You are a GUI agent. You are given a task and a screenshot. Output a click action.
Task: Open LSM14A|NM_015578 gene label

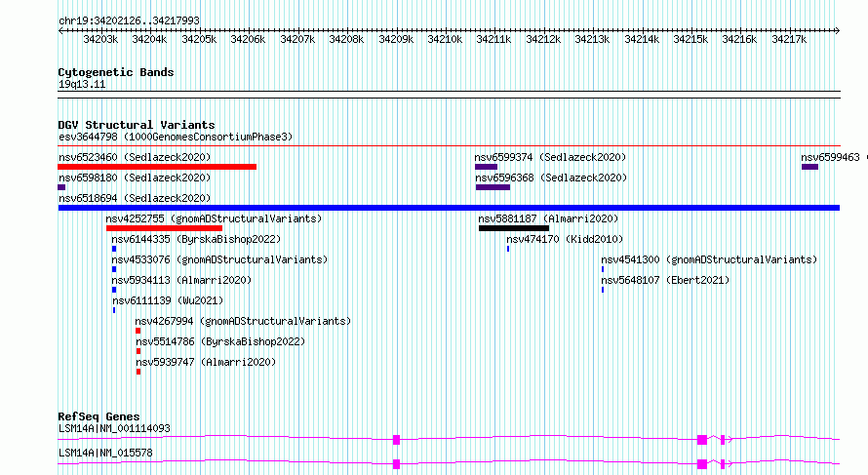click(x=105, y=453)
